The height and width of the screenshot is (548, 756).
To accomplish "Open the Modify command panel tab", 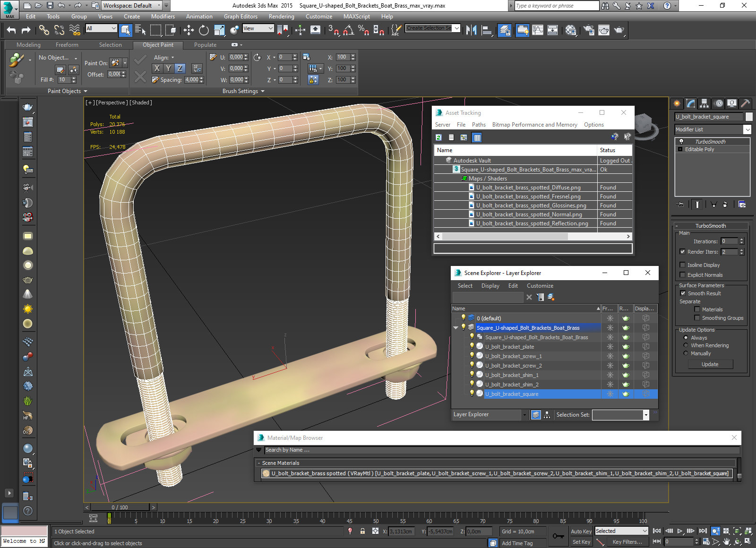I will [691, 103].
